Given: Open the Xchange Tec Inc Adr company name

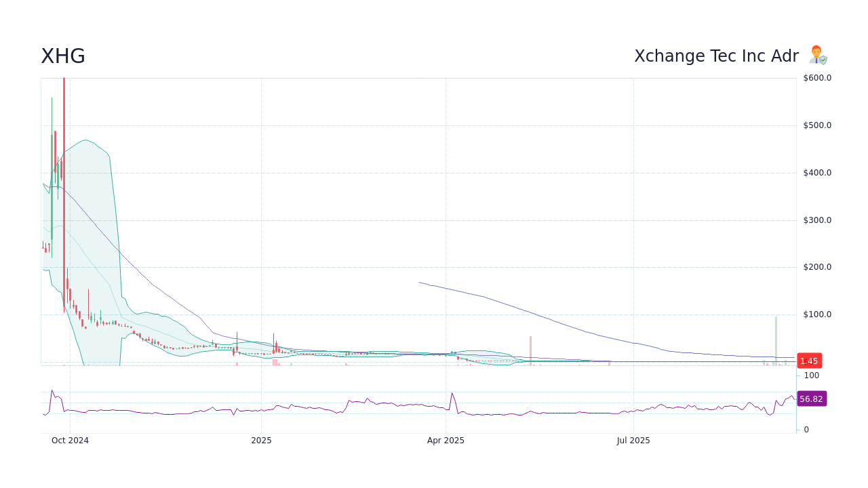Looking at the screenshot, I should (x=716, y=56).
